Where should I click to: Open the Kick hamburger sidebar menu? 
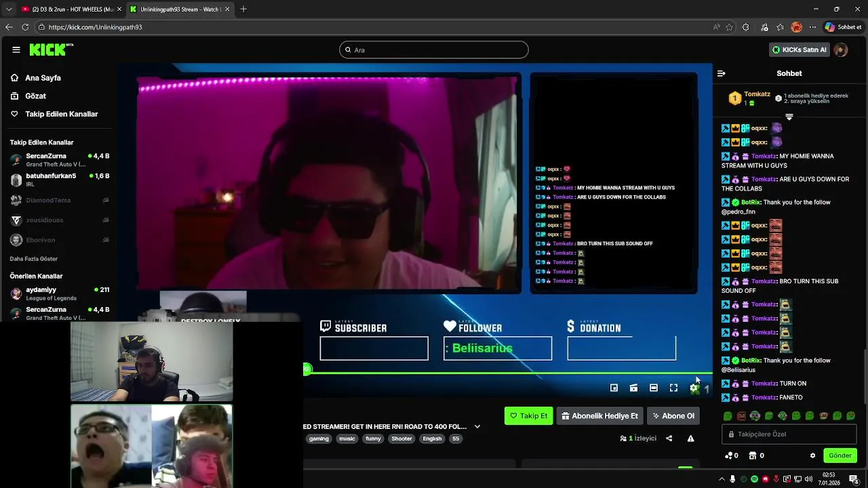[16, 49]
